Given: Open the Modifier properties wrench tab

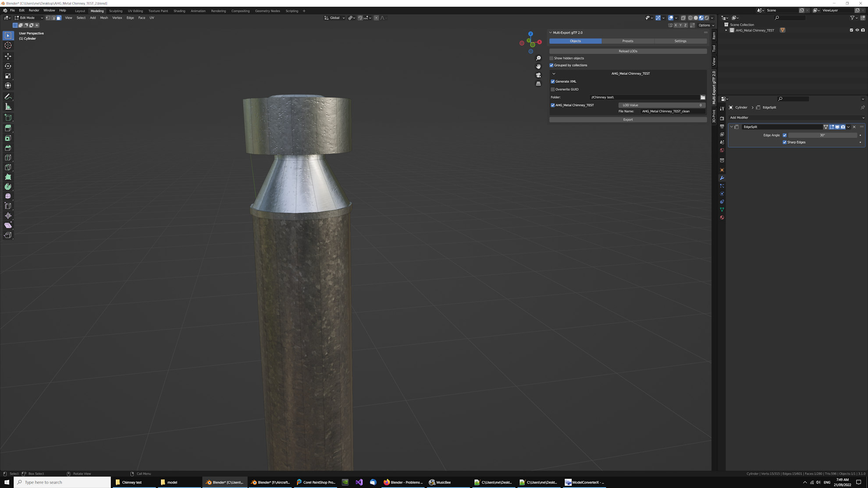Looking at the screenshot, I should click(x=722, y=178).
